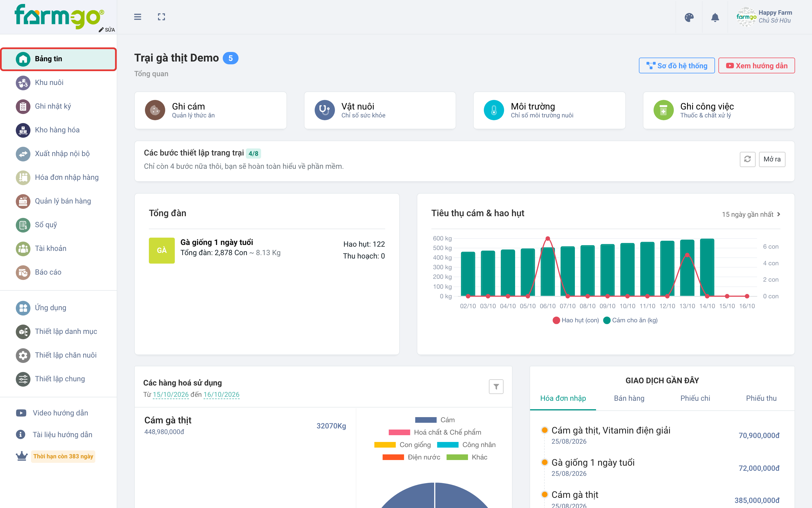Open the Môi trường card
The width and height of the screenshot is (812, 508).
(x=549, y=110)
